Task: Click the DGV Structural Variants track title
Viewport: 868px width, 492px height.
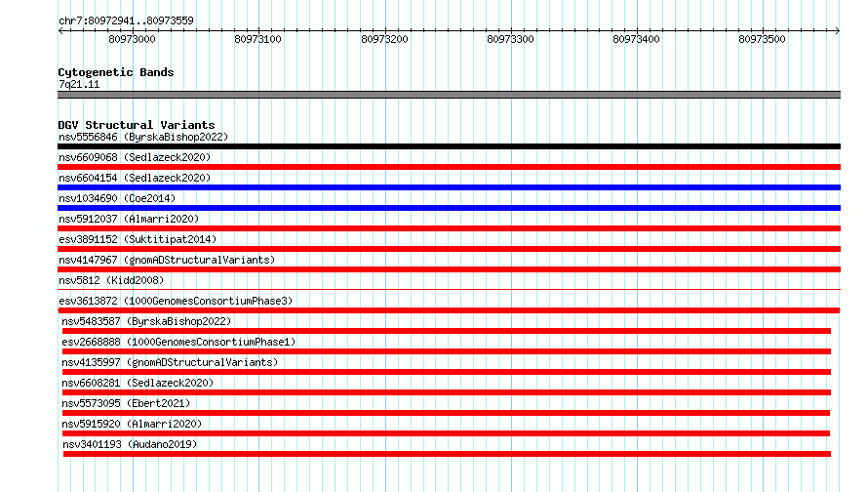Action: [137, 125]
